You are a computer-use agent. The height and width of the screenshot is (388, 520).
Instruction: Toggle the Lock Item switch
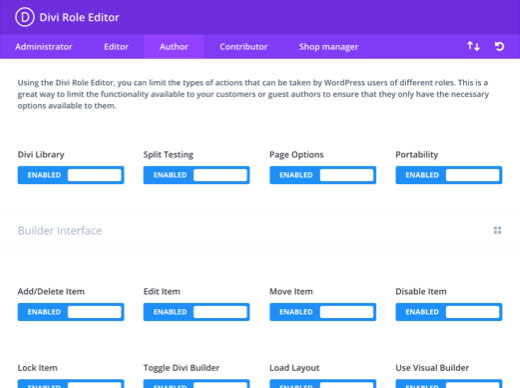click(71, 384)
